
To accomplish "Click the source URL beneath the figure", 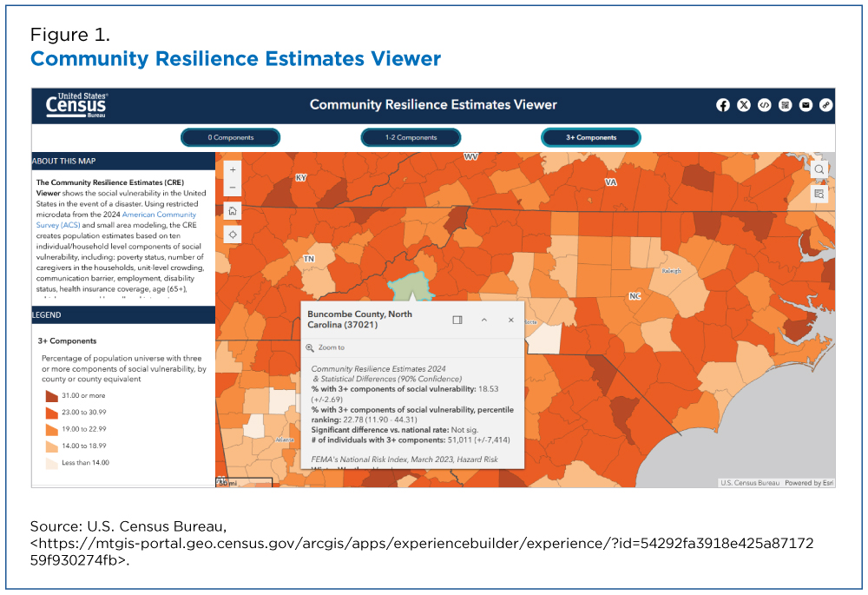I will [422, 552].
